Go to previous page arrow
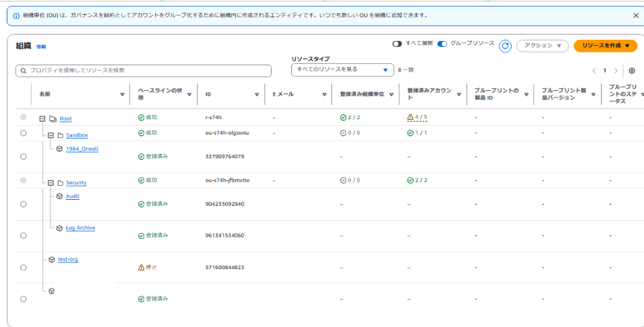Screen dimensions: 644x327 pyautogui.click(x=594, y=71)
